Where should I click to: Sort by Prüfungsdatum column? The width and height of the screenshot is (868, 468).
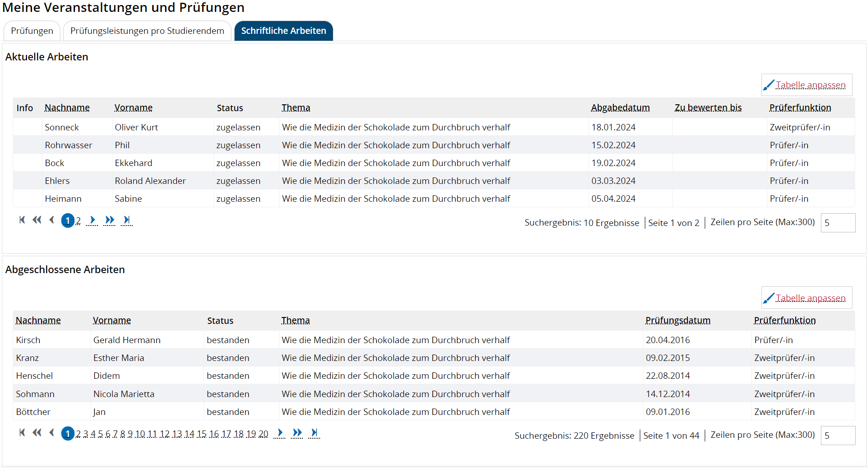(x=678, y=321)
